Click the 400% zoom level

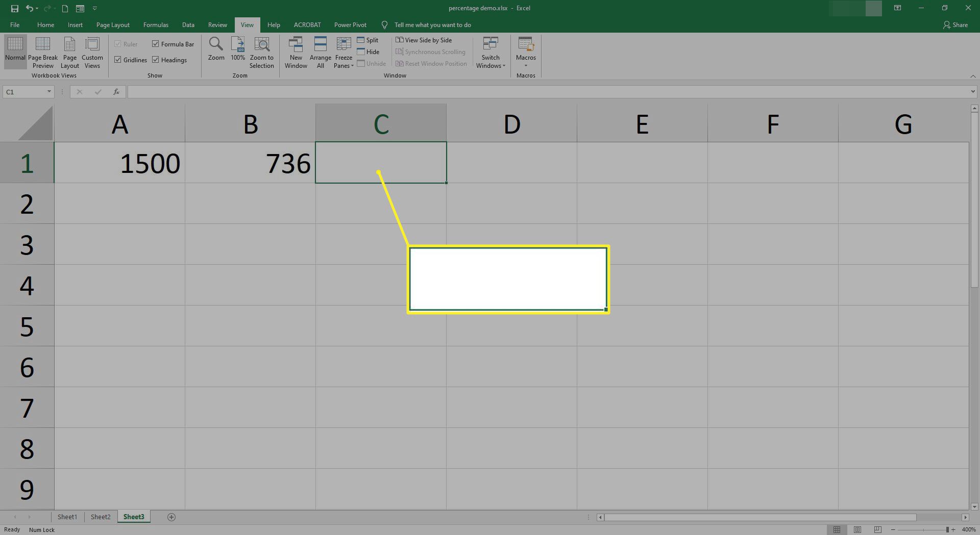(969, 530)
